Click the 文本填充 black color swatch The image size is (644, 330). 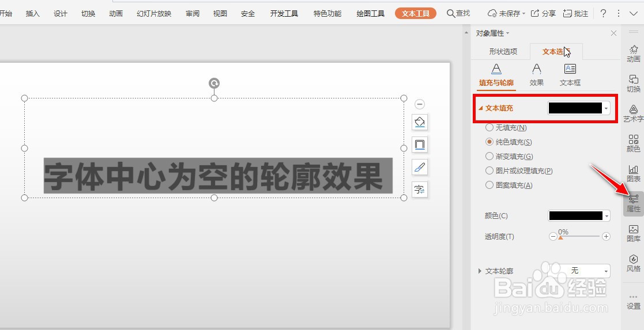575,108
